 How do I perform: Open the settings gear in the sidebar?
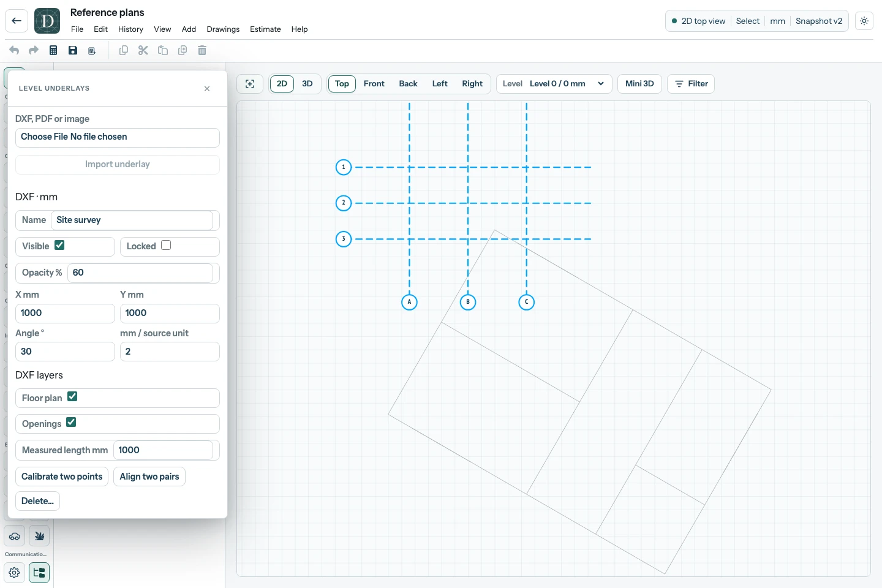tap(15, 573)
